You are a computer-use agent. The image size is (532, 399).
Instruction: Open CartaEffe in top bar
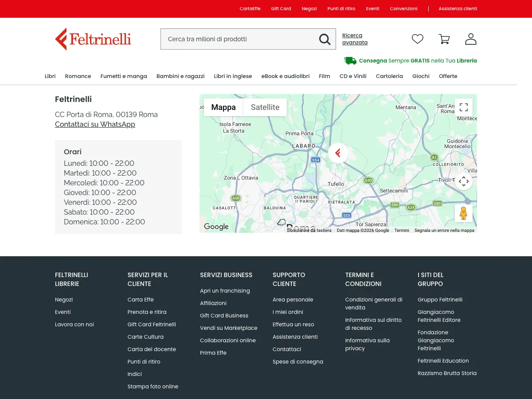click(250, 9)
